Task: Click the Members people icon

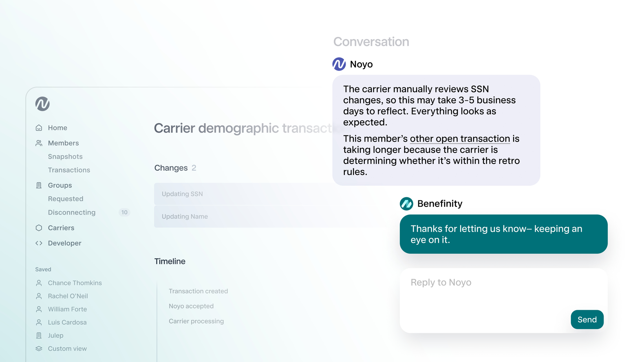Action: [39, 143]
